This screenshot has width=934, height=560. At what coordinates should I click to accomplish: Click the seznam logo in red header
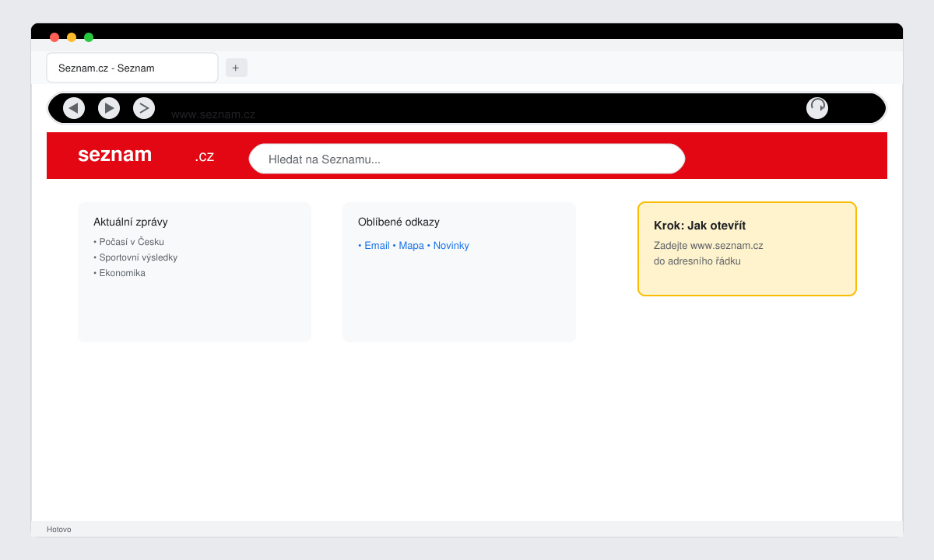pyautogui.click(x=115, y=154)
